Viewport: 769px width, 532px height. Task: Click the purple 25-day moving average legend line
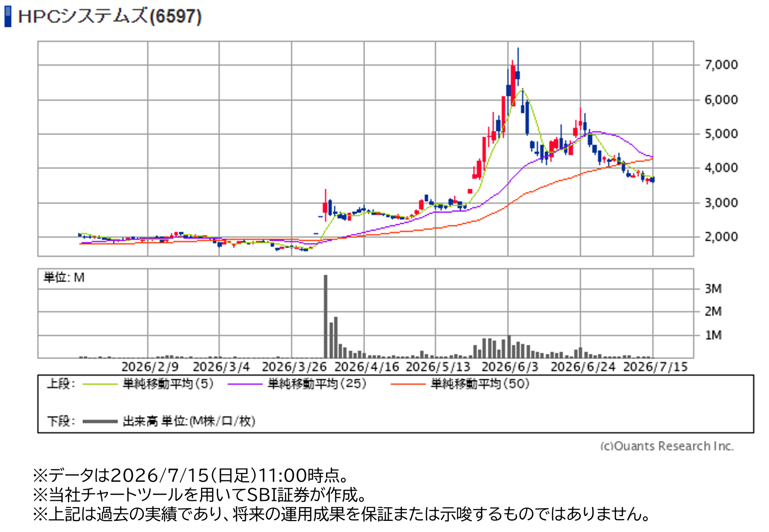point(245,384)
